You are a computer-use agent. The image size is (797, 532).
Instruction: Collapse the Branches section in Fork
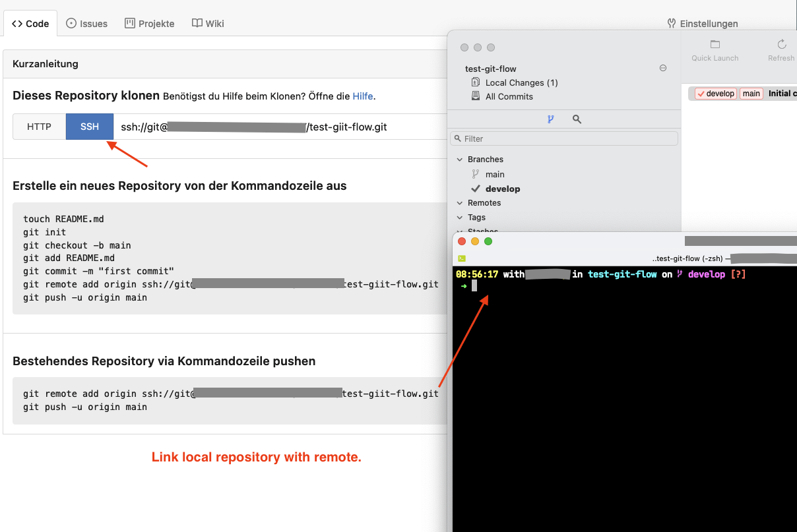[x=460, y=159]
